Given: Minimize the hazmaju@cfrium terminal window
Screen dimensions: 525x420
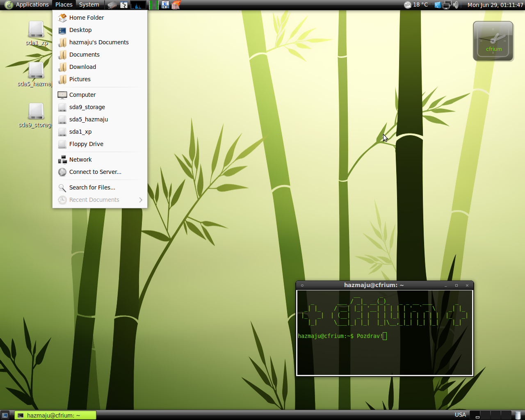Looking at the screenshot, I should point(446,285).
